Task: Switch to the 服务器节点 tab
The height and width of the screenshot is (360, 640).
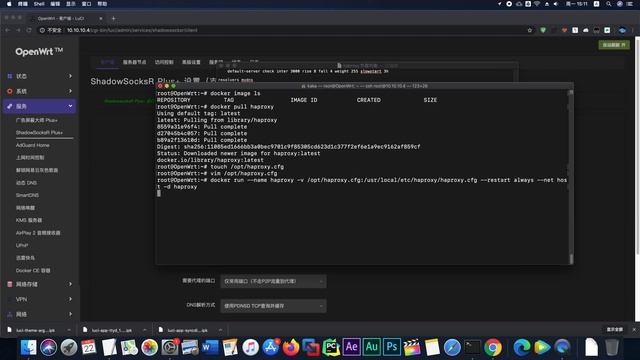Action: click(134, 62)
